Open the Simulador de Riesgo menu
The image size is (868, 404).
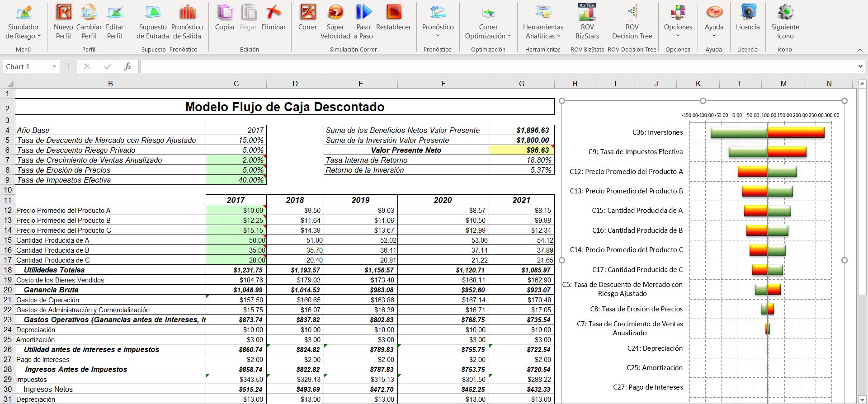[x=24, y=22]
